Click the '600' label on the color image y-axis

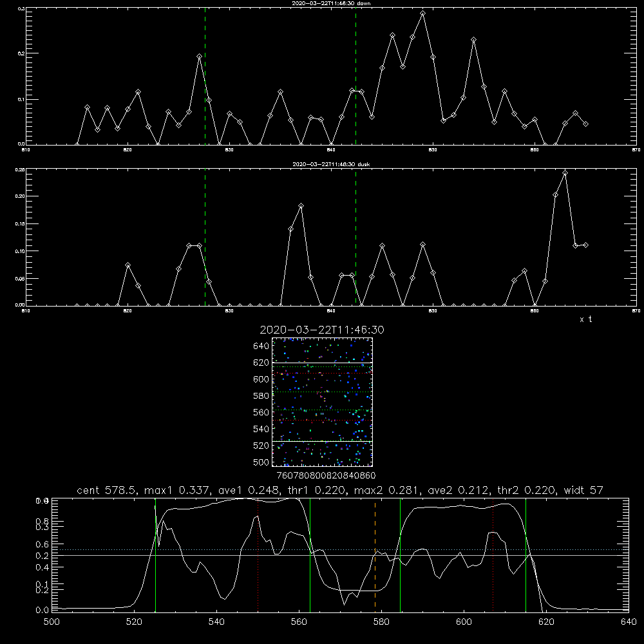pyautogui.click(x=261, y=379)
